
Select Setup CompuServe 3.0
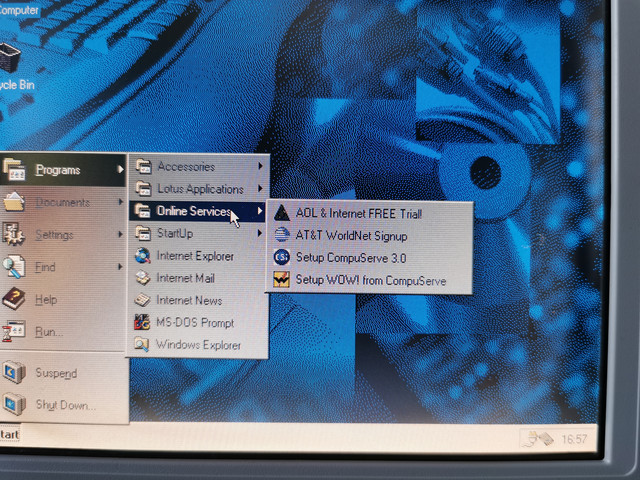click(369, 258)
